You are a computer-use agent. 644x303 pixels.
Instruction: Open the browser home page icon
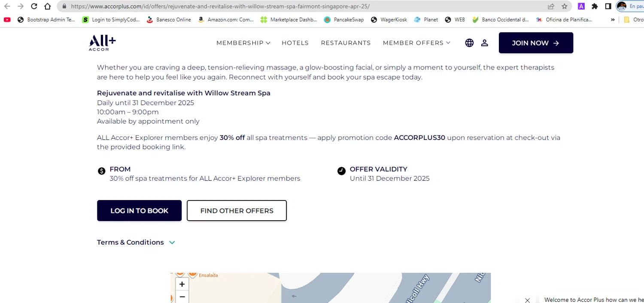[x=48, y=6]
